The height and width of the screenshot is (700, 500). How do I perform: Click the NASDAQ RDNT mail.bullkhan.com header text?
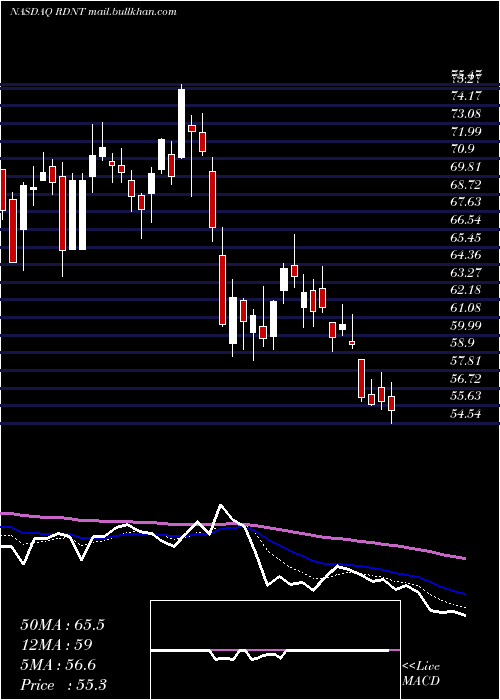93,12
